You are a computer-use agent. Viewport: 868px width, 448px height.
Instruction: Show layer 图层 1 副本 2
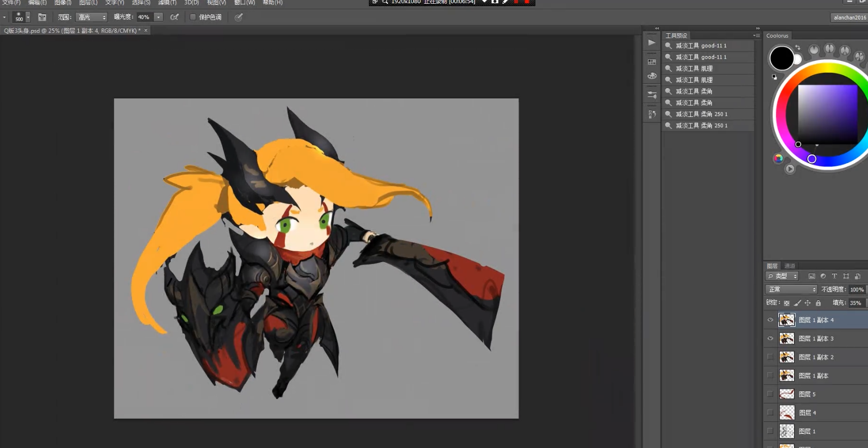click(x=770, y=357)
